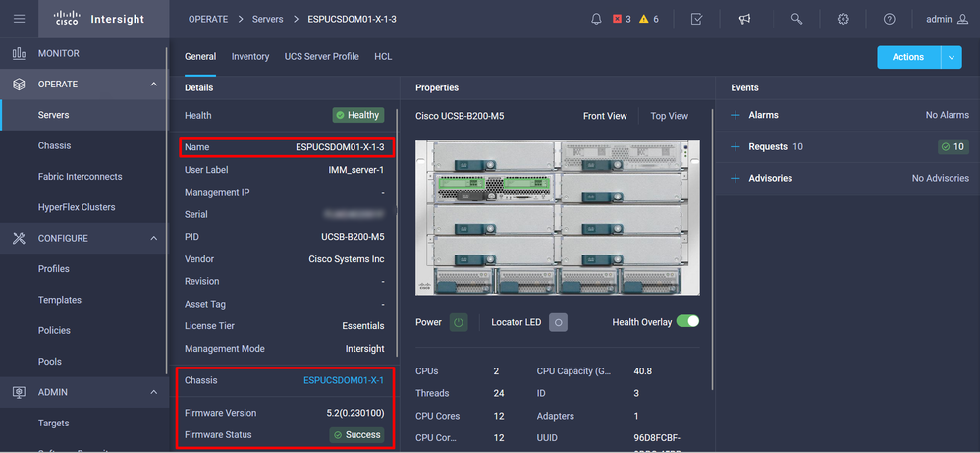Image resolution: width=980 pixels, height=453 pixels.
Task: Click the CPU Capacity 40.8 value
Action: [x=642, y=371]
